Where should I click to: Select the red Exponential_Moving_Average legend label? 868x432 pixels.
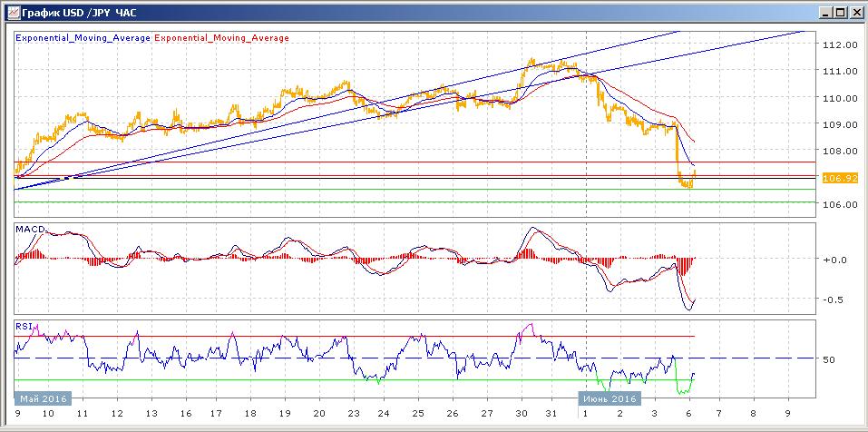222,38
